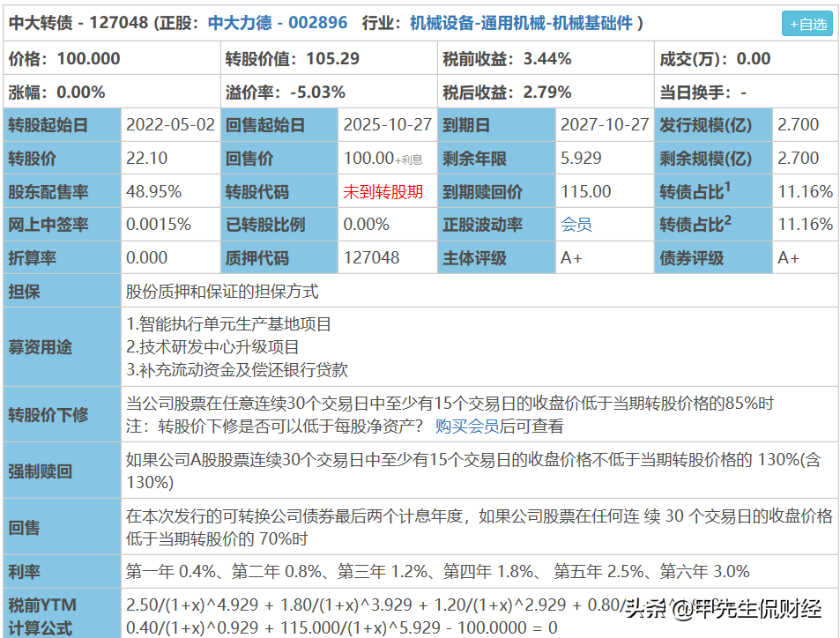Click the 剩余年限 value 5.929
The width and height of the screenshot is (840, 638).
[x=581, y=159]
